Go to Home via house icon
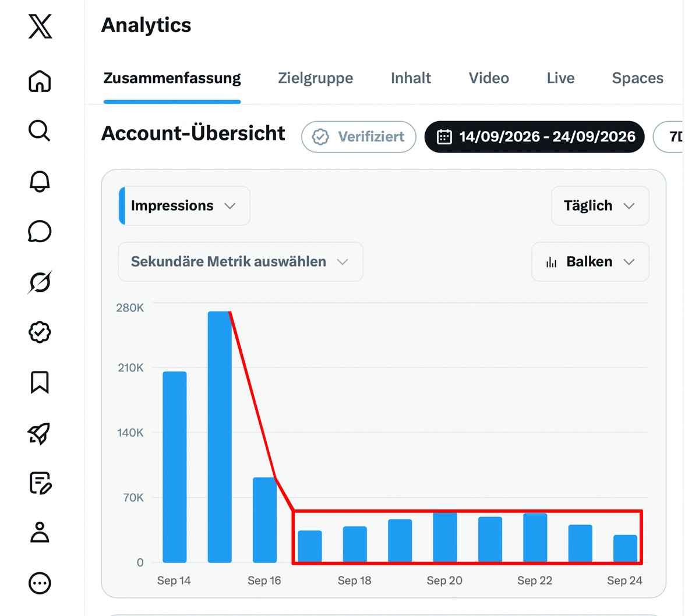This screenshot has width=699, height=616. pyautogui.click(x=40, y=81)
